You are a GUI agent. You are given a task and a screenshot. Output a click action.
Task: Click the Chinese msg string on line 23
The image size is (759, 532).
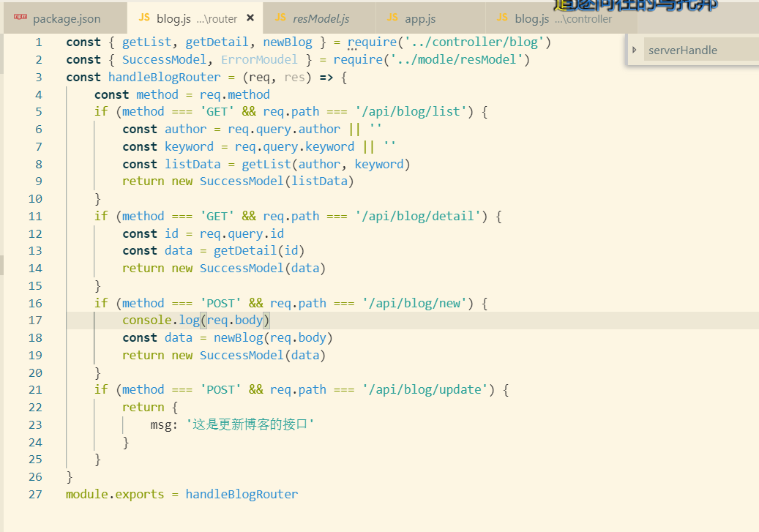pyautogui.click(x=250, y=424)
